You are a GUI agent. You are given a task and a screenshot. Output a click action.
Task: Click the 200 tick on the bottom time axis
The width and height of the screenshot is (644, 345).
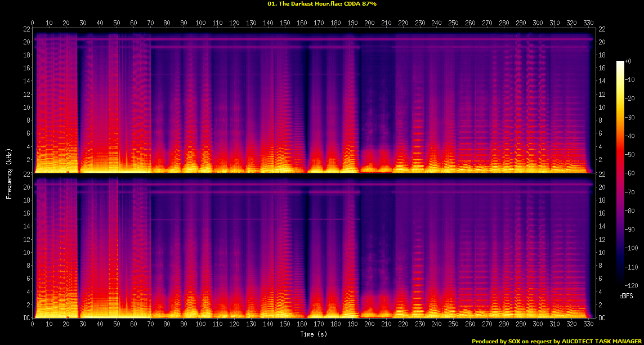pos(369,325)
